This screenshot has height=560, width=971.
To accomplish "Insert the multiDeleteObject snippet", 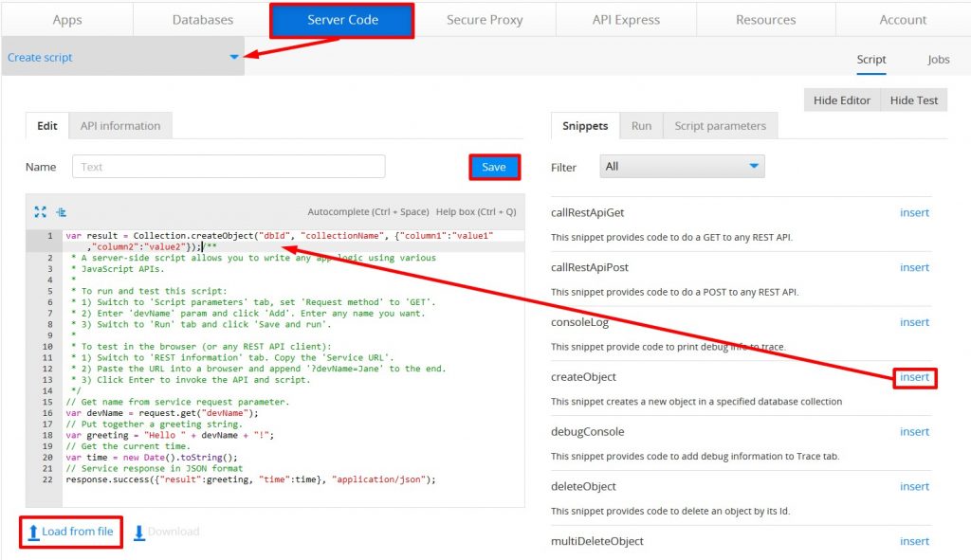I will click(914, 541).
